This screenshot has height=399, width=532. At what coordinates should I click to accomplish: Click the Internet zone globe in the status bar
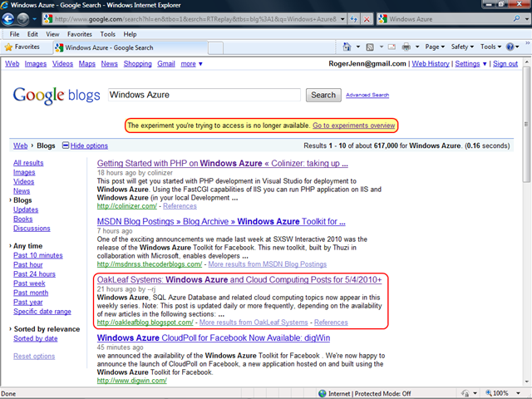point(323,393)
